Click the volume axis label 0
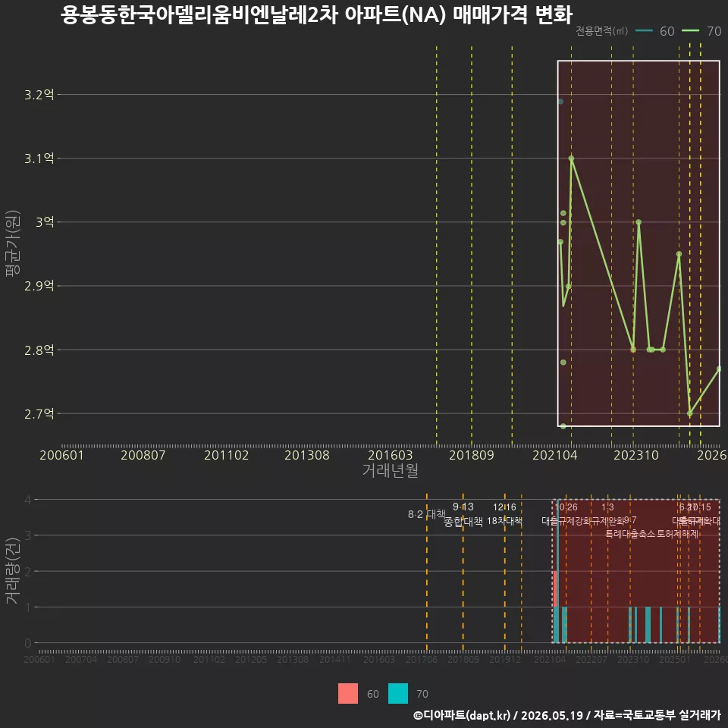The width and height of the screenshot is (728, 728). [28, 643]
